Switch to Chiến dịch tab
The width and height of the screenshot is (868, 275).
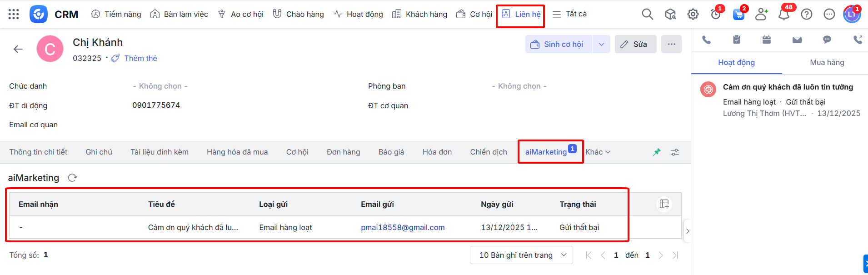pyautogui.click(x=489, y=152)
